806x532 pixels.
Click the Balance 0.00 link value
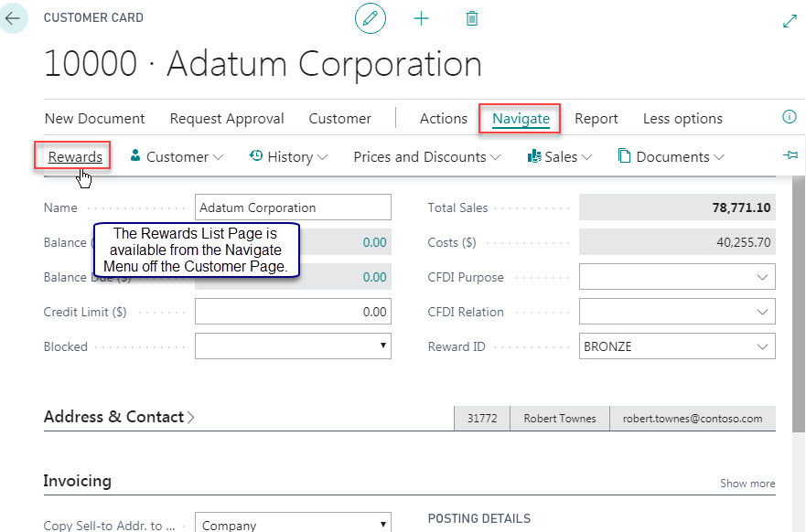(374, 242)
